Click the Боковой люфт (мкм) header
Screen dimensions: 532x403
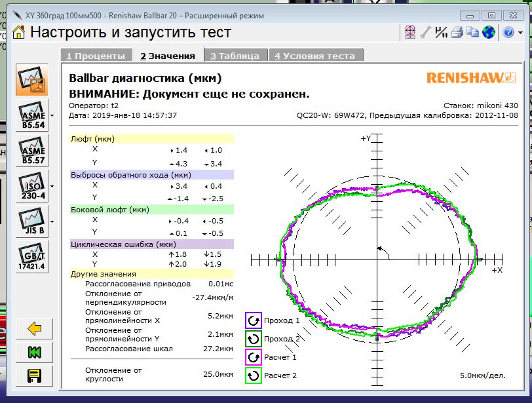[152, 210]
